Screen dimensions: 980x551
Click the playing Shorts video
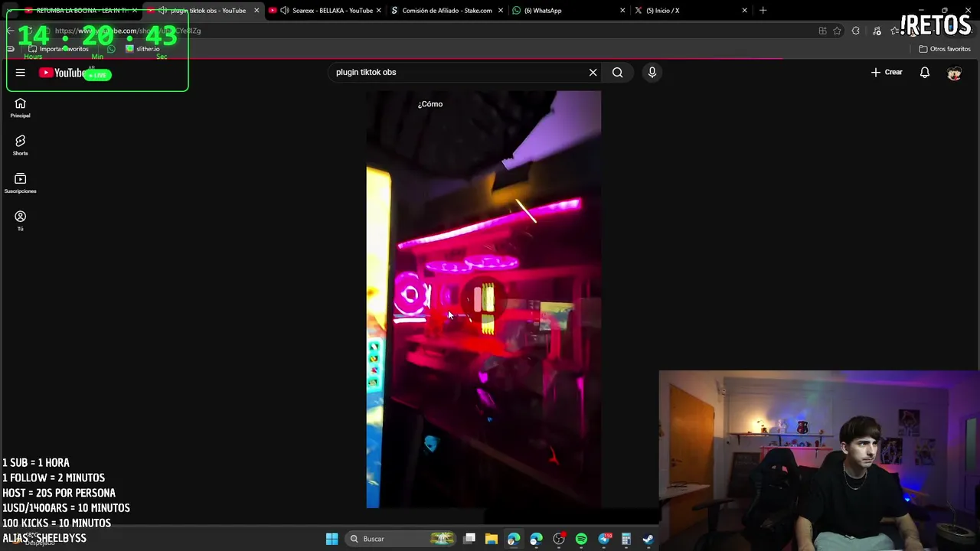pos(483,299)
